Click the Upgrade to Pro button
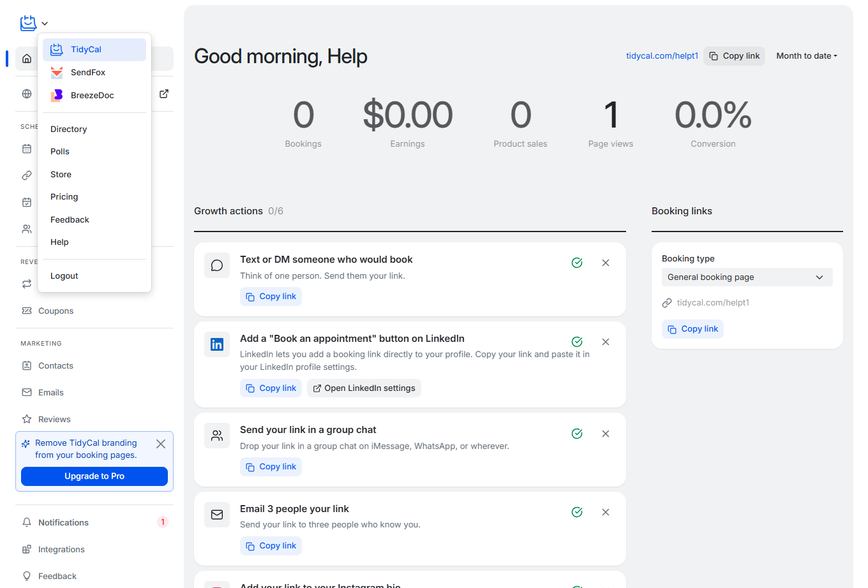The height and width of the screenshot is (588, 868). [94, 476]
